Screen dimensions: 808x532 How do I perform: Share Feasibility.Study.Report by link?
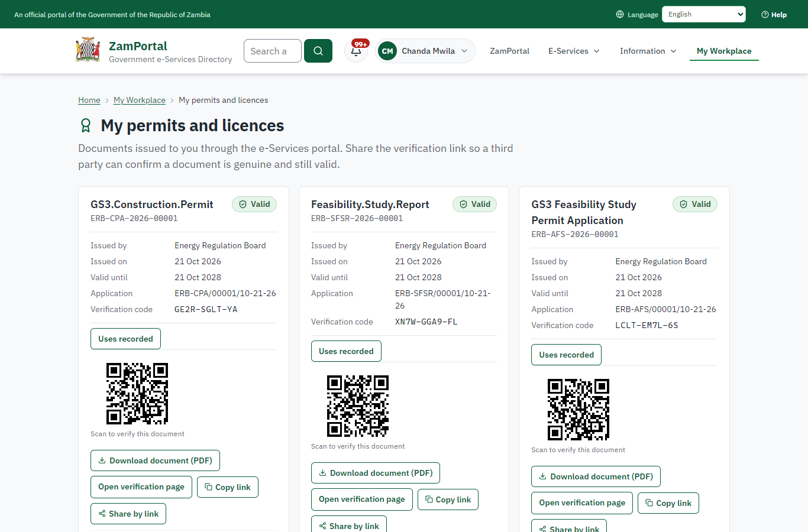349,524
